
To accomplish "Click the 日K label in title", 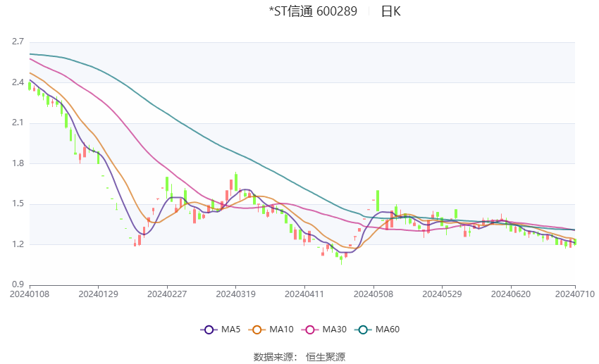I will [390, 11].
